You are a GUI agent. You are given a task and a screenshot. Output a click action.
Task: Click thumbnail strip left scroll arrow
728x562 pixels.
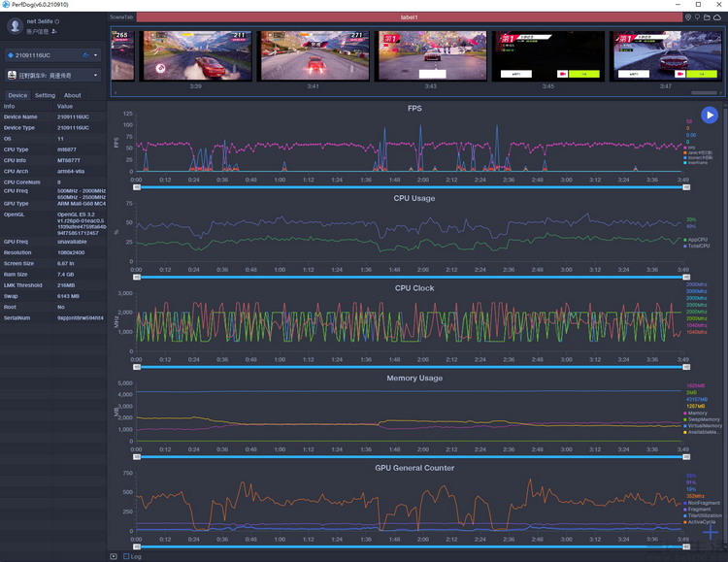pyautogui.click(x=116, y=93)
